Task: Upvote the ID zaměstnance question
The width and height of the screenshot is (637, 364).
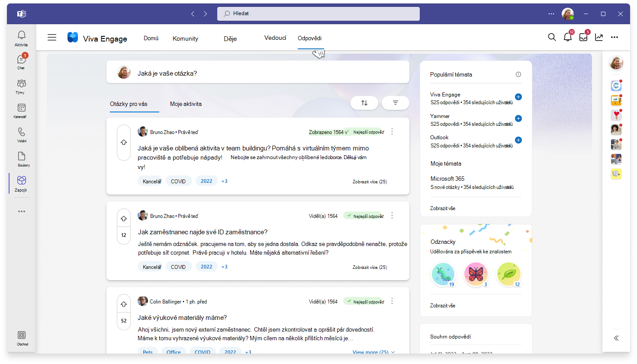Action: [124, 219]
